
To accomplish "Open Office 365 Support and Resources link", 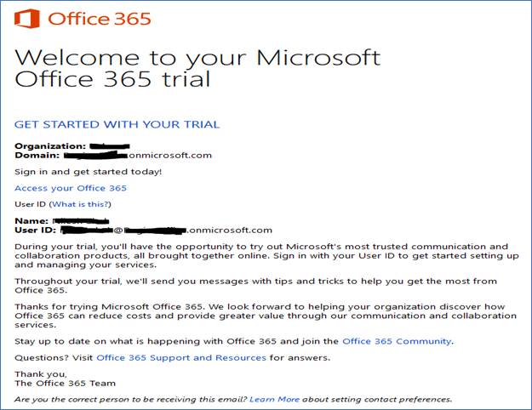I will (181, 357).
